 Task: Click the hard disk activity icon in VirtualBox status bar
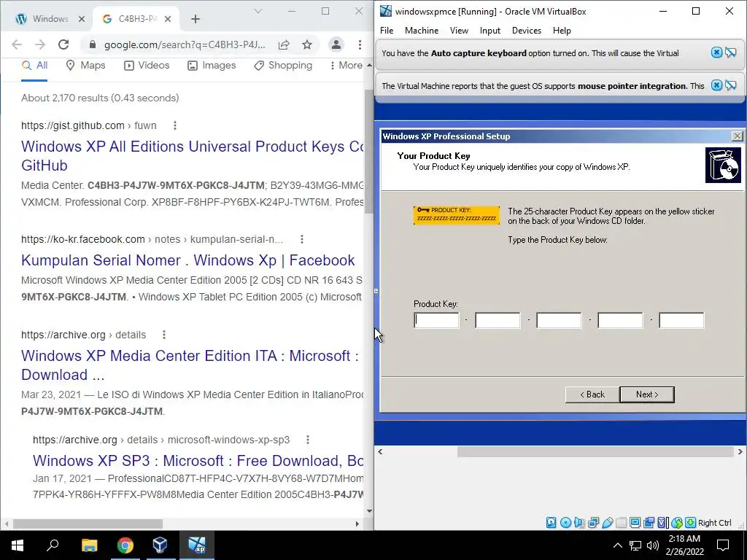(x=551, y=523)
